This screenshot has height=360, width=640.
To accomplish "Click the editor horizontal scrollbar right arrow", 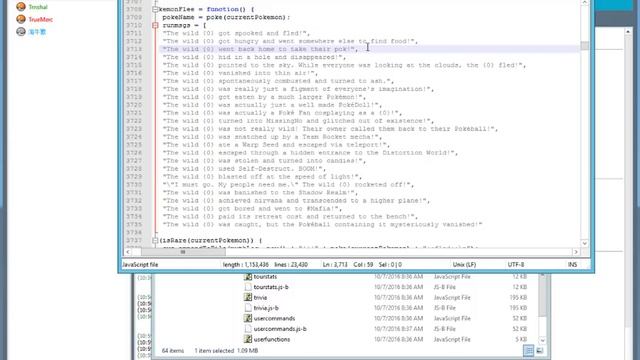I will [576, 252].
